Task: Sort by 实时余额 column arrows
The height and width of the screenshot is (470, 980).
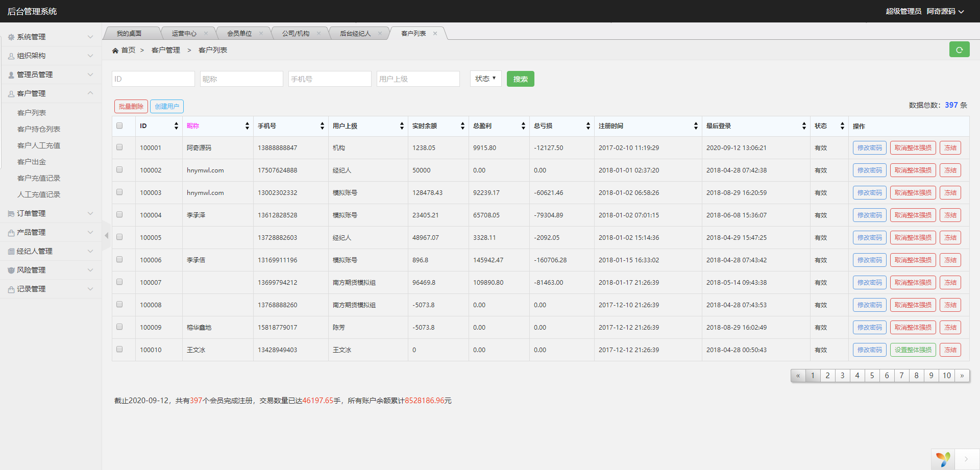Action: pyautogui.click(x=462, y=126)
